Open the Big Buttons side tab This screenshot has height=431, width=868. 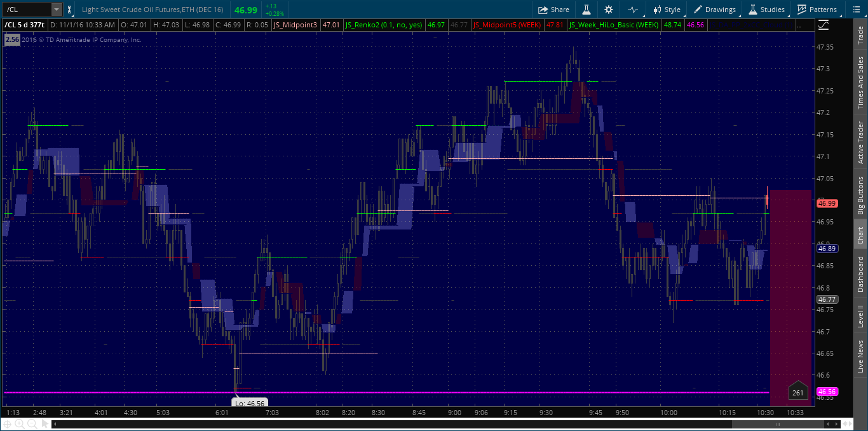(x=861, y=195)
